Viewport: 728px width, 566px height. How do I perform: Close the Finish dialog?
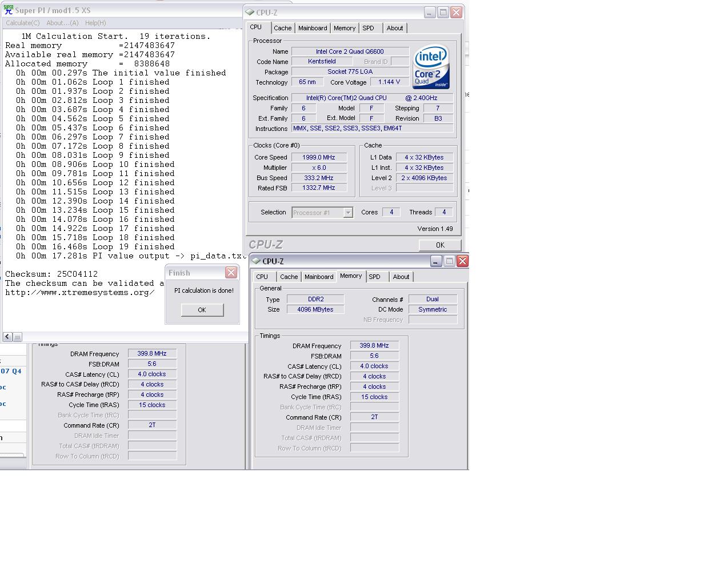231,273
